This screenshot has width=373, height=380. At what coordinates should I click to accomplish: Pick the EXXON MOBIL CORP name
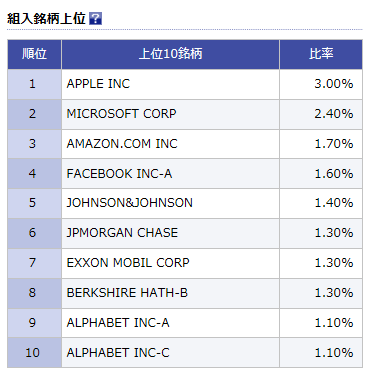tap(128, 263)
